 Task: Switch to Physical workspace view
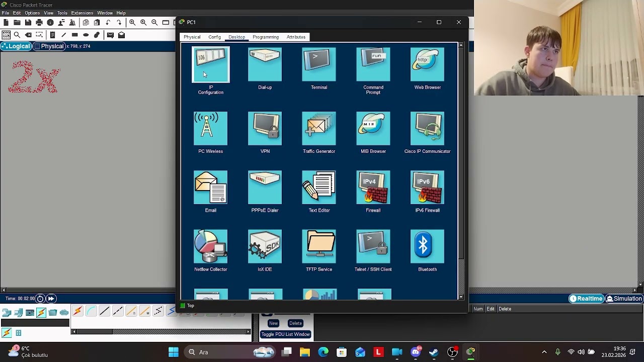[x=49, y=46]
